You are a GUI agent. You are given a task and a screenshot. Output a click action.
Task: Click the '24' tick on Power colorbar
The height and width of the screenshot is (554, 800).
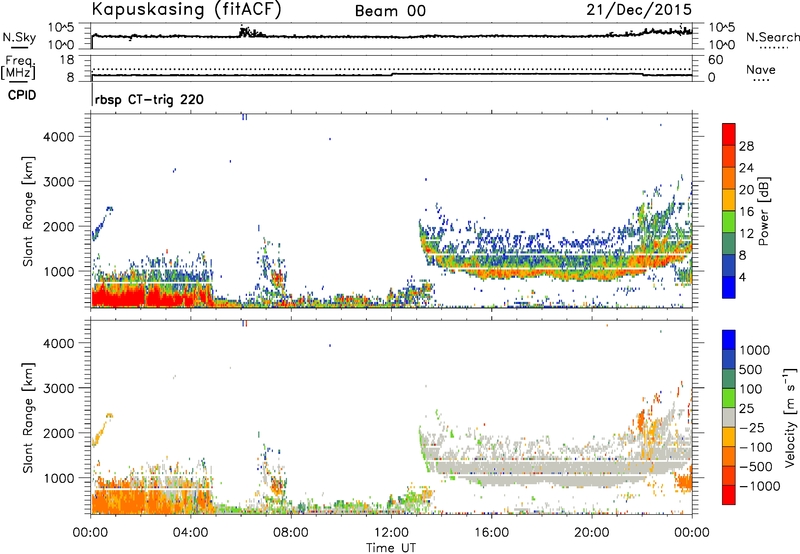pyautogui.click(x=746, y=168)
